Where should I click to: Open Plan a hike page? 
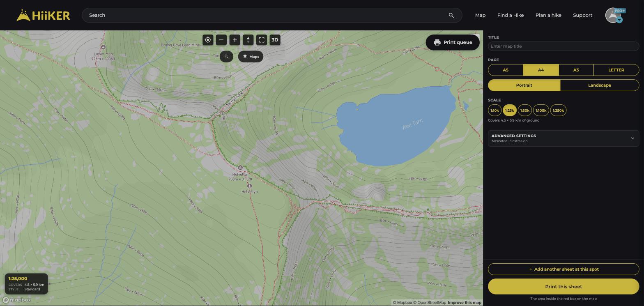click(x=548, y=15)
